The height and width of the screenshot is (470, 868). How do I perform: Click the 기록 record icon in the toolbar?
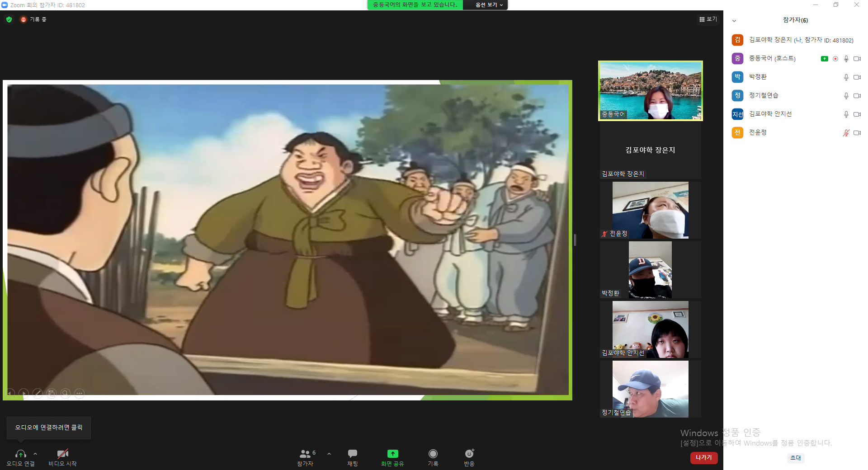pos(433,454)
